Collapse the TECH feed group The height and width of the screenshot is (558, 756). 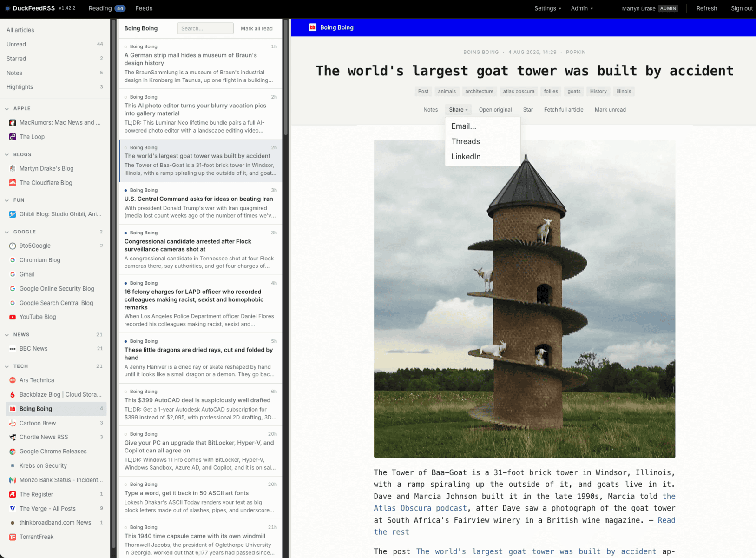point(7,366)
